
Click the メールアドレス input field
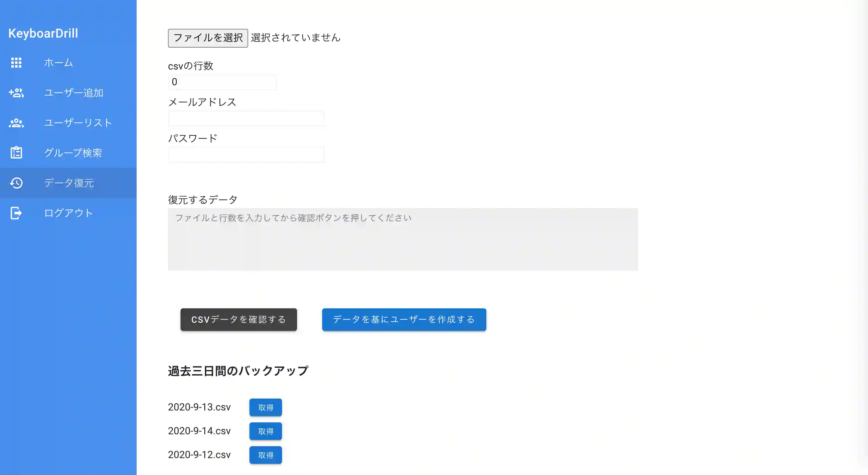coord(246,118)
